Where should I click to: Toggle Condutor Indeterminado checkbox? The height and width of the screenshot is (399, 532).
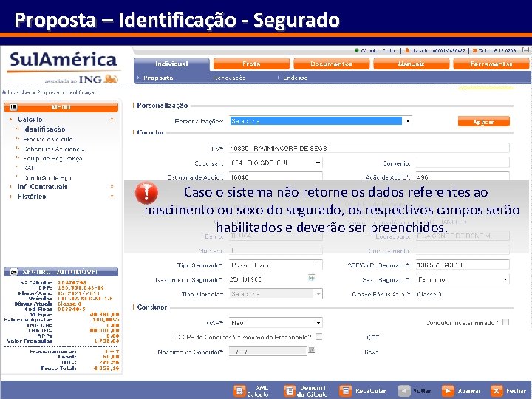[505, 322]
